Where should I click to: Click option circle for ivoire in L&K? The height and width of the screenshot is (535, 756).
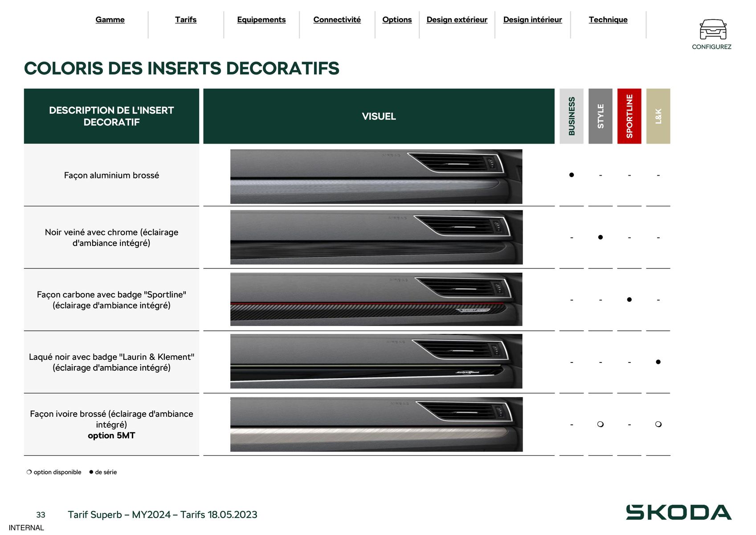[x=658, y=424]
